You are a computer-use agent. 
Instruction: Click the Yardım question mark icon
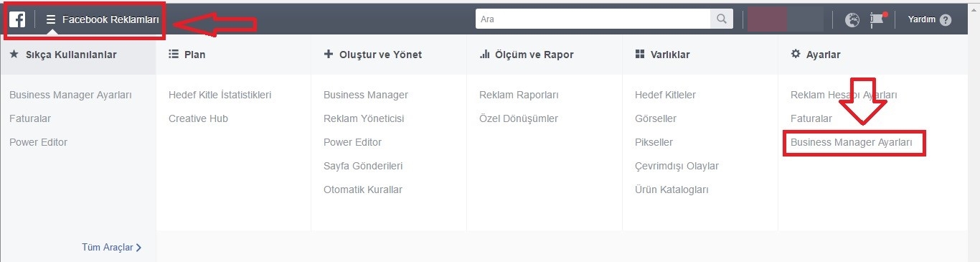coord(946,20)
